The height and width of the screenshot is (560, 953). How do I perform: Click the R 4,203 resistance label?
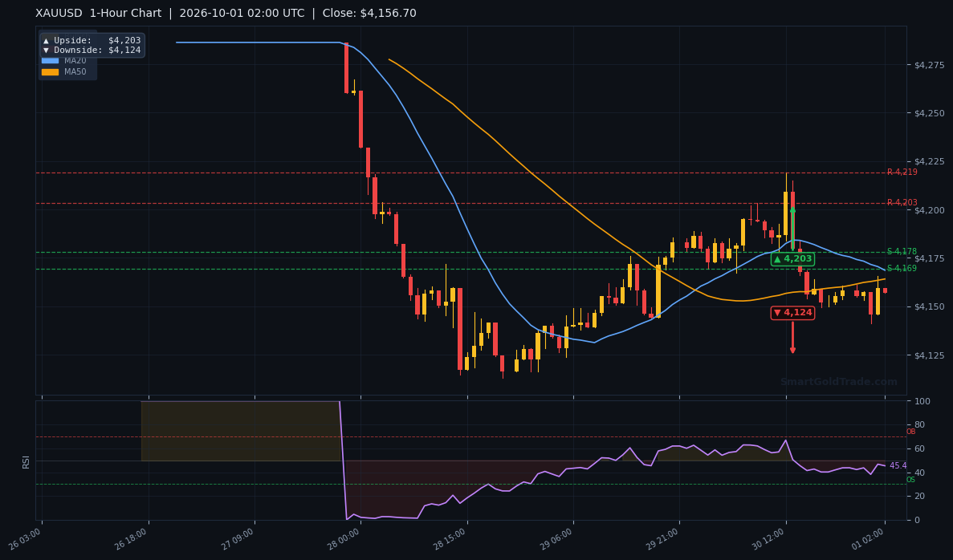902,202
